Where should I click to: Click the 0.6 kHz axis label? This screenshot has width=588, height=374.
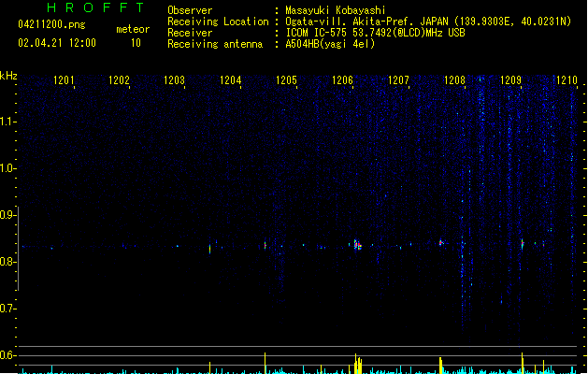[7, 355]
